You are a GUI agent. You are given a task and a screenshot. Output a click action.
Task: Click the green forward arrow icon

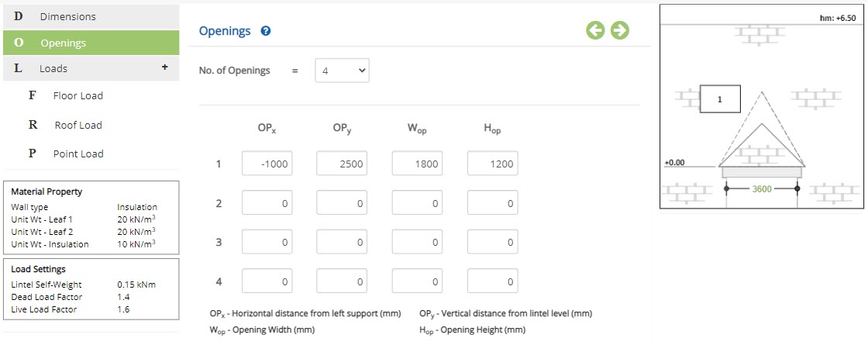pos(620,30)
